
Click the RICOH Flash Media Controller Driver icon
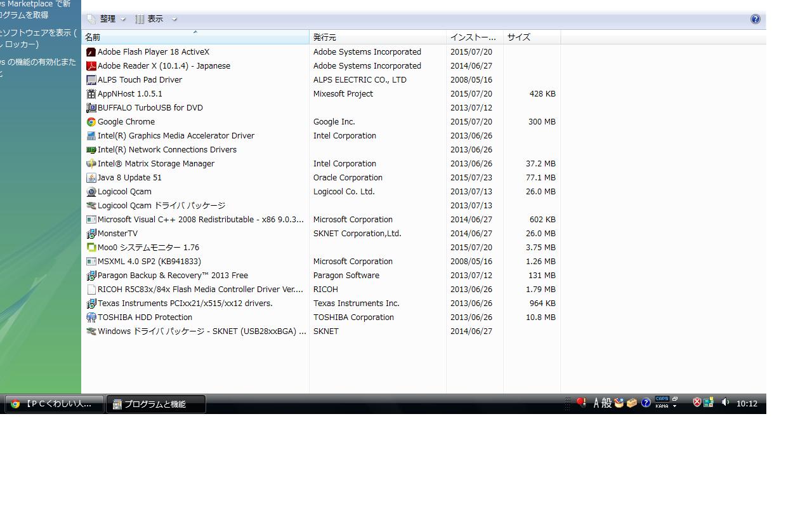91,290
